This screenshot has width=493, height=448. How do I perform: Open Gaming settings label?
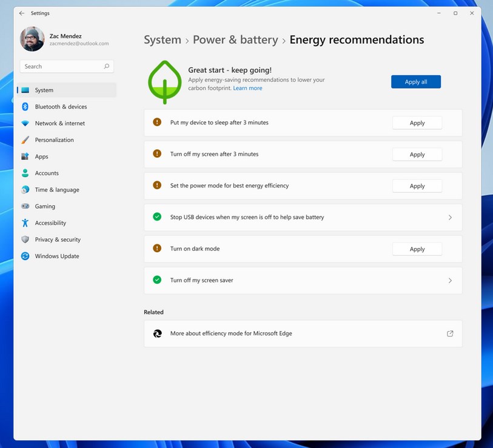tap(45, 206)
